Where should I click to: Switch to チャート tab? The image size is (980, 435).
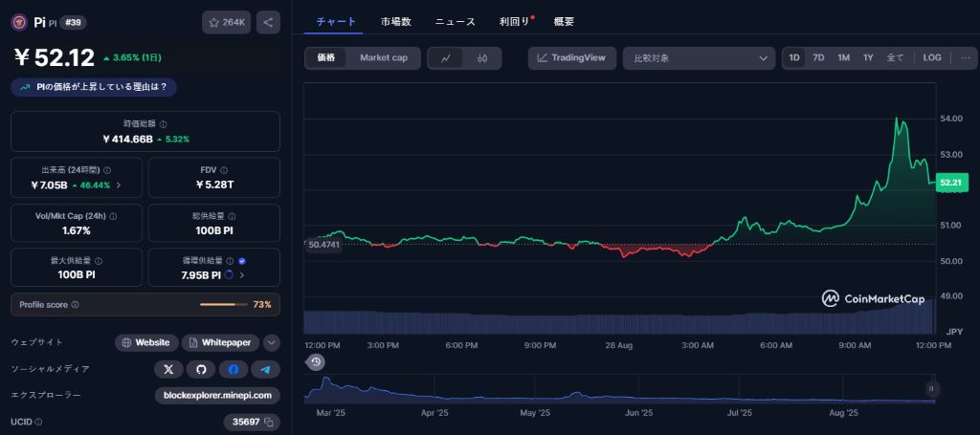(x=336, y=22)
